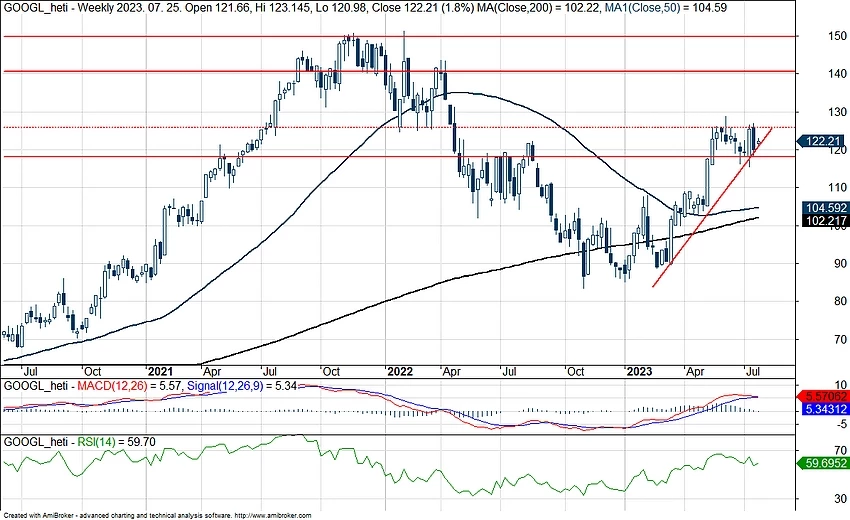This screenshot has width=850, height=520.
Task: Click the 59.6952 RSI value label
Action: 822,464
